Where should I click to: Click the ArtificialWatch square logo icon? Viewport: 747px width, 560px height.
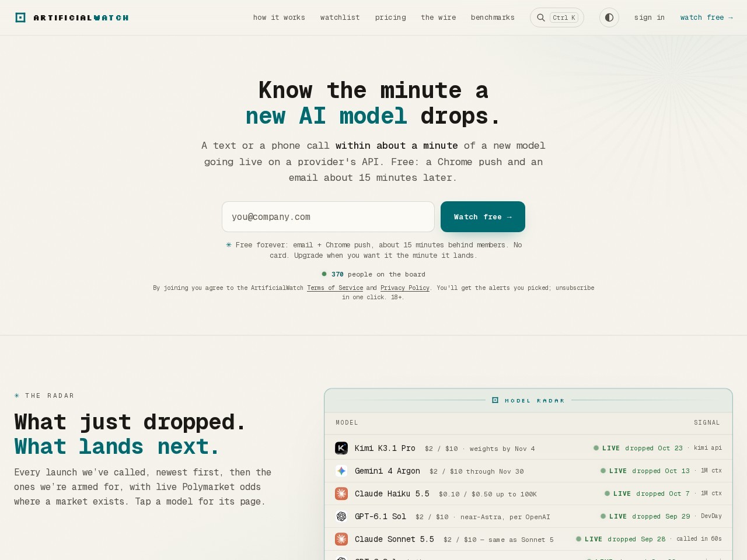tap(20, 17)
